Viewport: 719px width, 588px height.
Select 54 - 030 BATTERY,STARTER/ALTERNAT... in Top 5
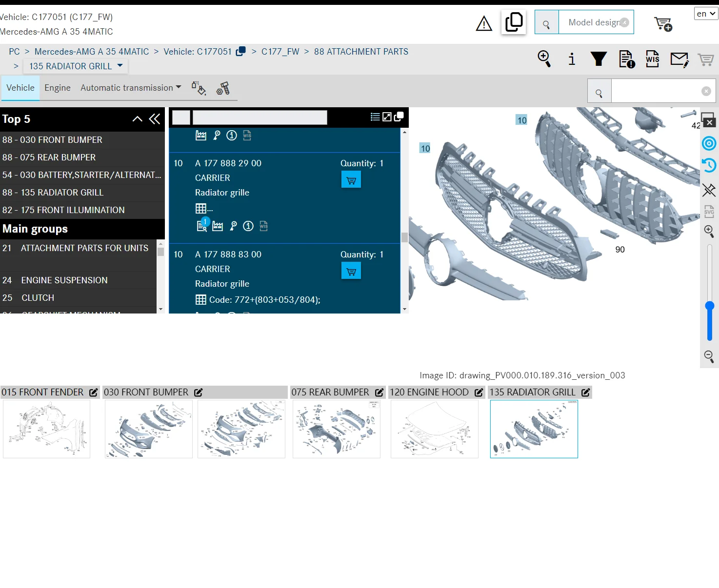(82, 175)
